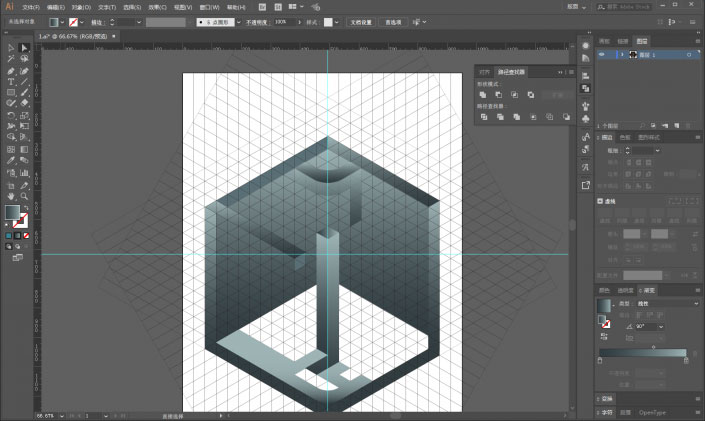Select the Type tool

[11, 82]
